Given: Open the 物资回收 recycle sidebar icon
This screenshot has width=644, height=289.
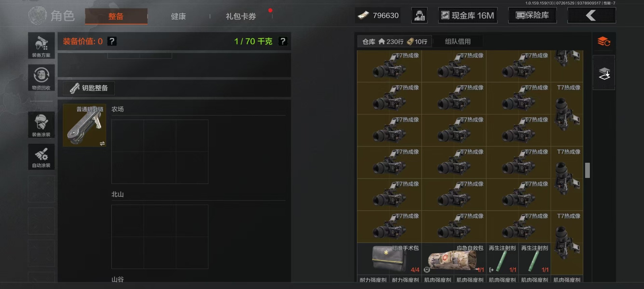Looking at the screenshot, I should 41,78.
